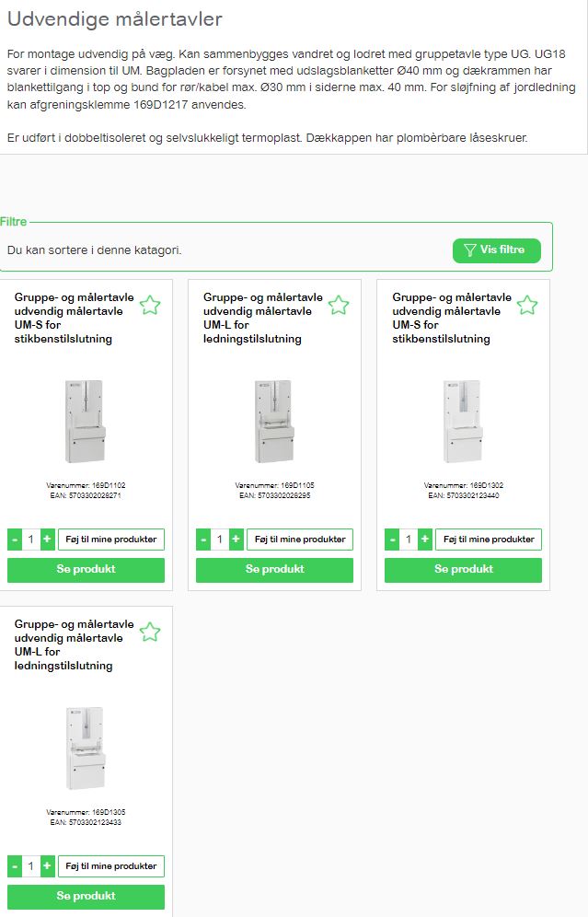Open Se produkt for item 169D1105
Screen dimensions: 588x917
[275, 570]
